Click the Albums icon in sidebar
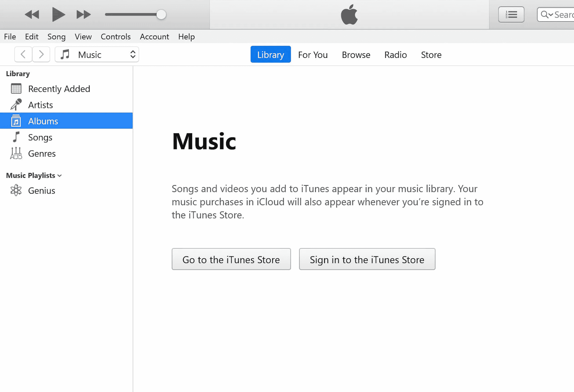Image resolution: width=574 pixels, height=392 pixels. pos(16,121)
